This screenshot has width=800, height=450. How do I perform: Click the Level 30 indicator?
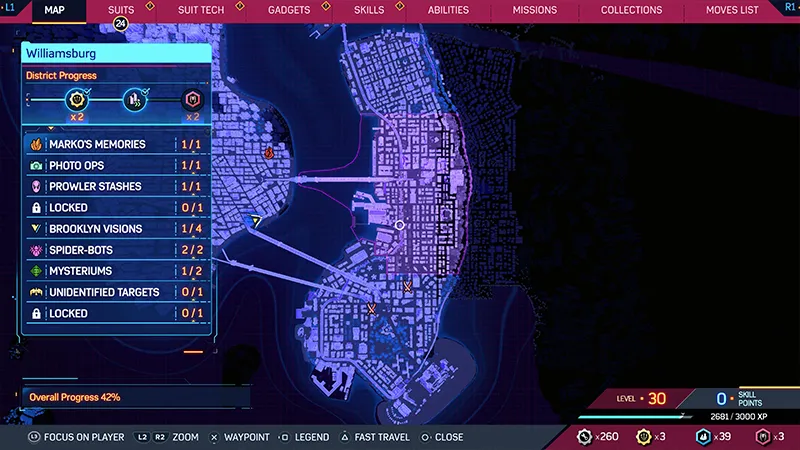(641, 398)
